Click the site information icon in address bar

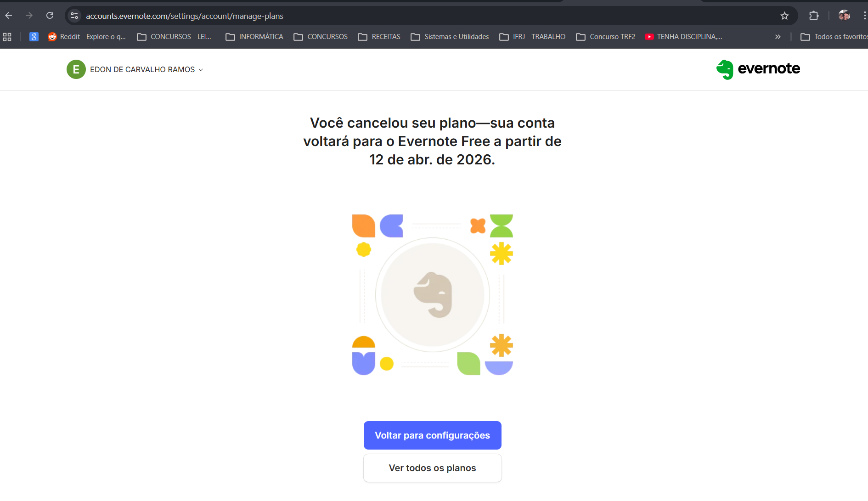pyautogui.click(x=74, y=16)
